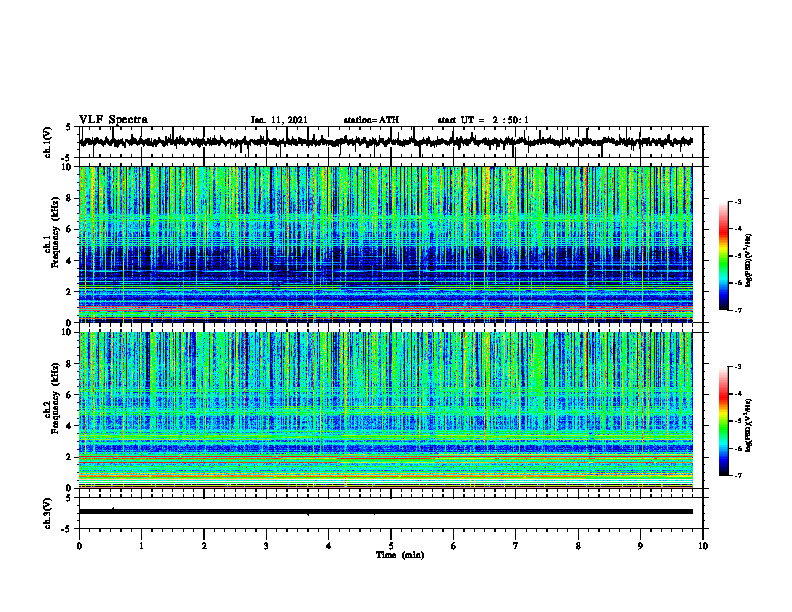The height and width of the screenshot is (612, 792).
Task: Click the ch.3(V) axis label
Action: tap(48, 513)
